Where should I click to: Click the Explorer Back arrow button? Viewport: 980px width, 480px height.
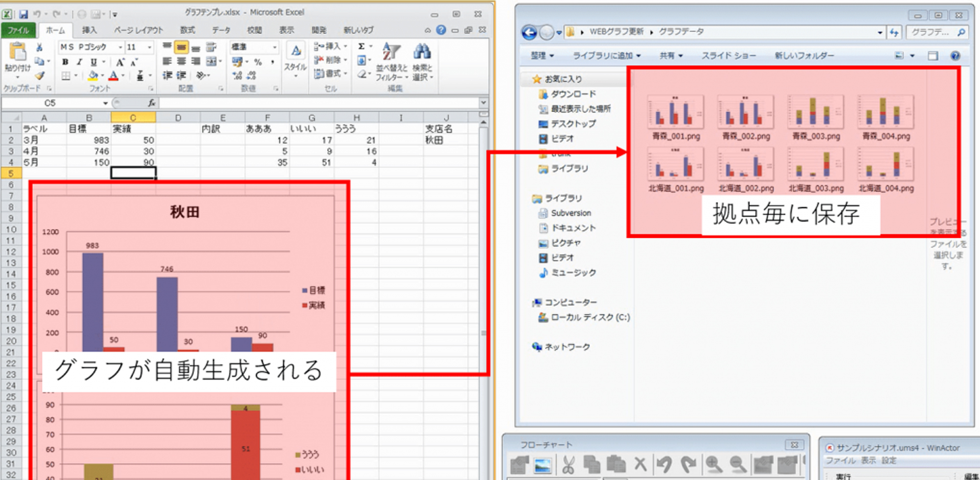[529, 33]
